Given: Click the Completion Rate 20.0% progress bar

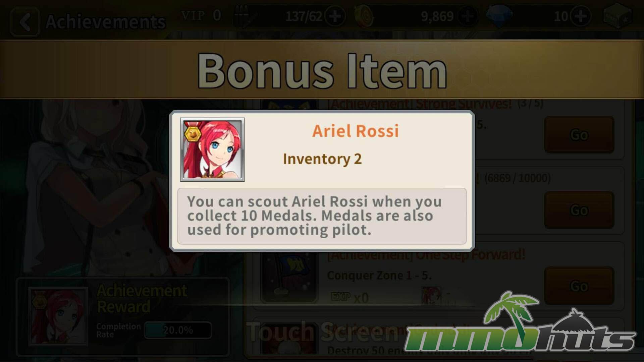Looking at the screenshot, I should coord(178,330).
